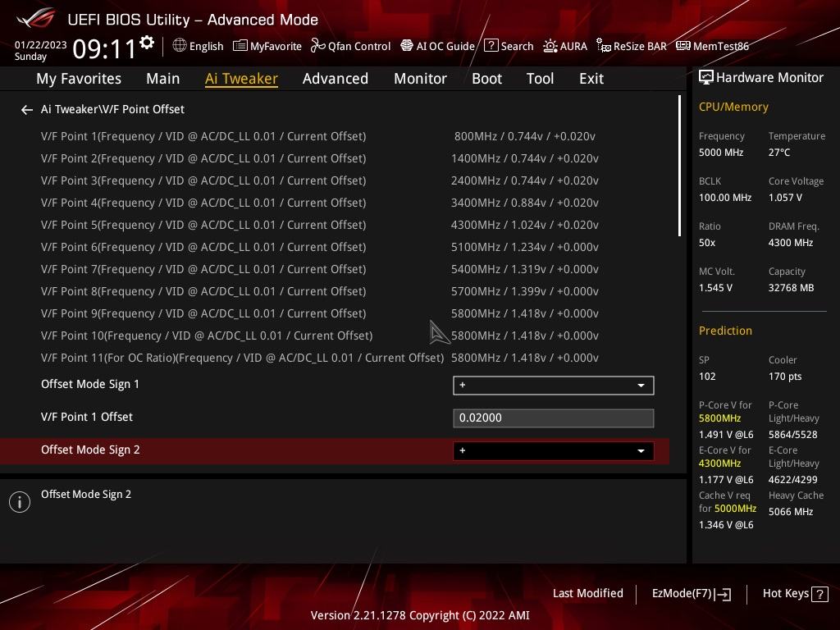Image resolution: width=840 pixels, height=630 pixels.
Task: Click Last Modified button
Action: pos(587,594)
